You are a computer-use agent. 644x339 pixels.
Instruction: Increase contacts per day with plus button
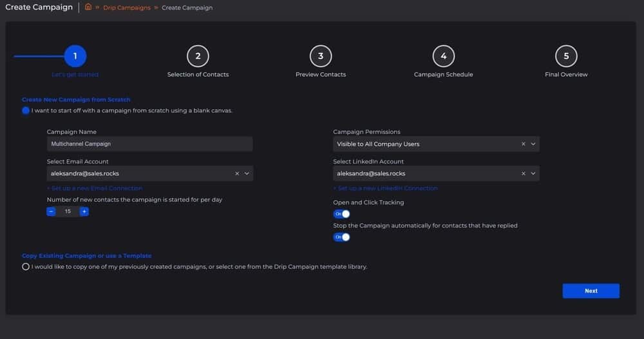pyautogui.click(x=84, y=211)
